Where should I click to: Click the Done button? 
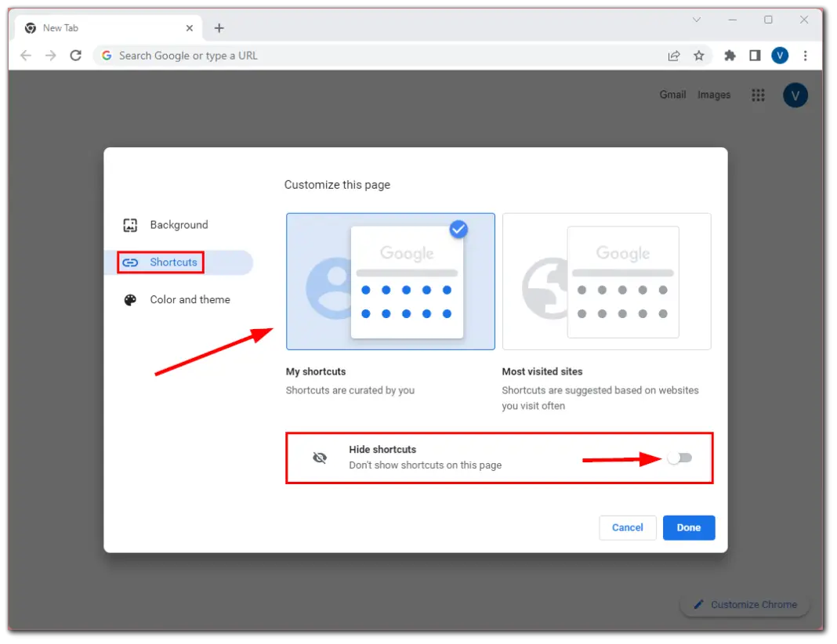coord(688,527)
